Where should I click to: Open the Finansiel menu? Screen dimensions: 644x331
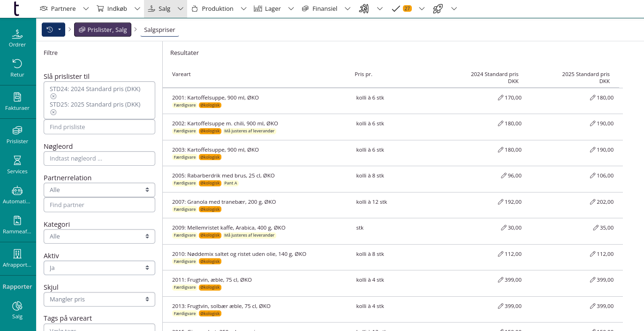[319, 8]
